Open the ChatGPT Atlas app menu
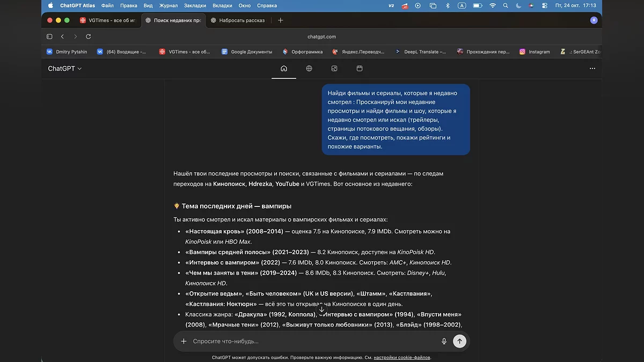644x362 pixels. point(77,5)
